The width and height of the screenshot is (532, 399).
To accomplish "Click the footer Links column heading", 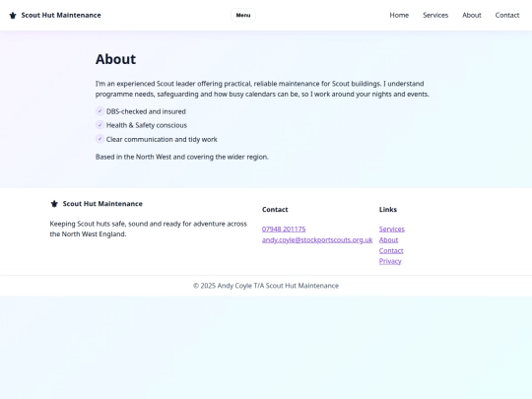I will coord(388,210).
